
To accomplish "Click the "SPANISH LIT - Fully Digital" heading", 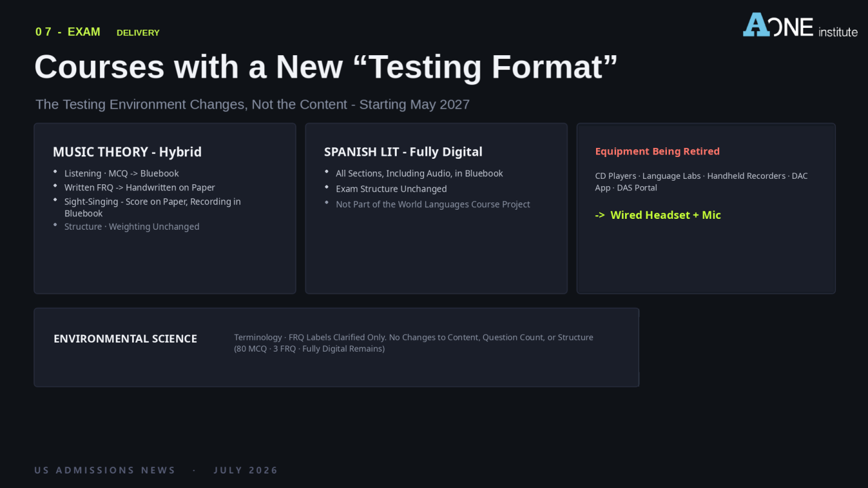I will (x=403, y=152).
